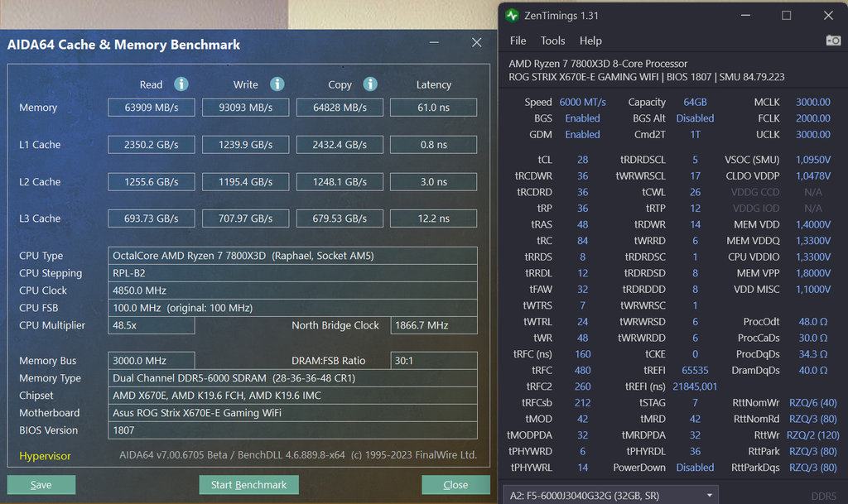Open the Tools menu in ZenTimings
This screenshot has height=504, width=848.
[552, 41]
